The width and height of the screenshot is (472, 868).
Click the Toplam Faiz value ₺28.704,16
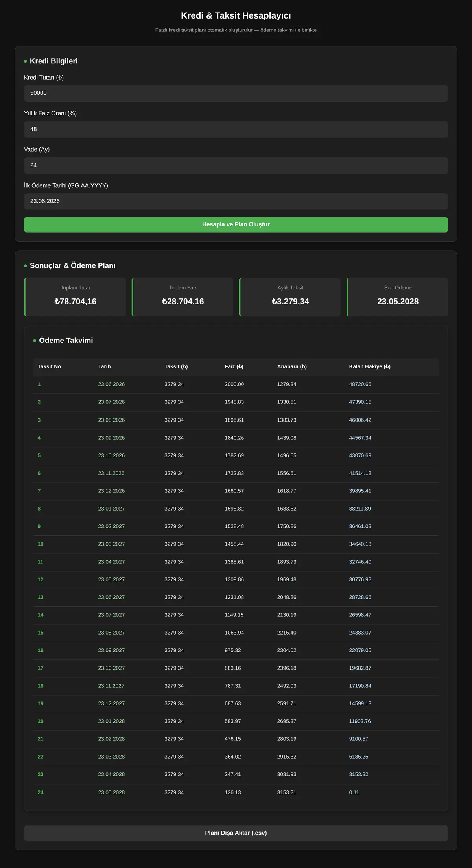pyautogui.click(x=183, y=301)
